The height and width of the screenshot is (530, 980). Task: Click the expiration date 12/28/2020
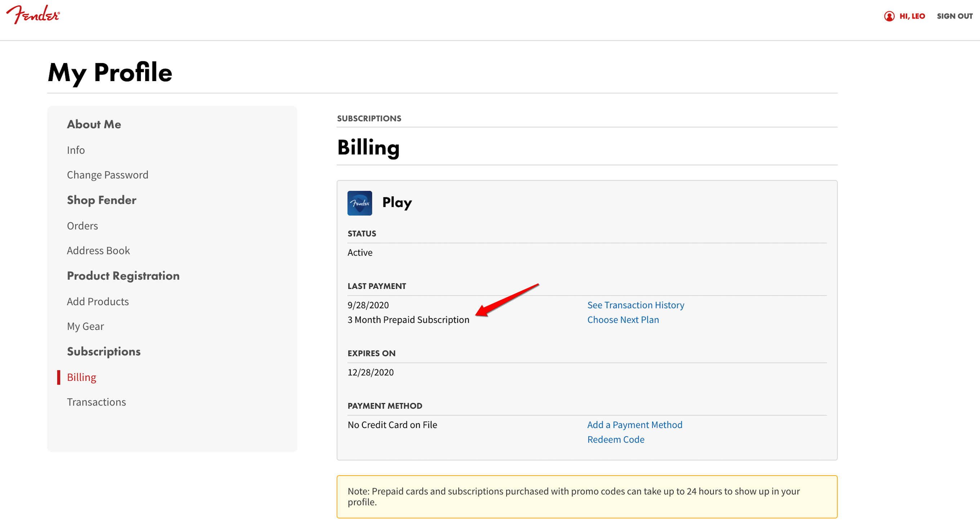coord(370,372)
